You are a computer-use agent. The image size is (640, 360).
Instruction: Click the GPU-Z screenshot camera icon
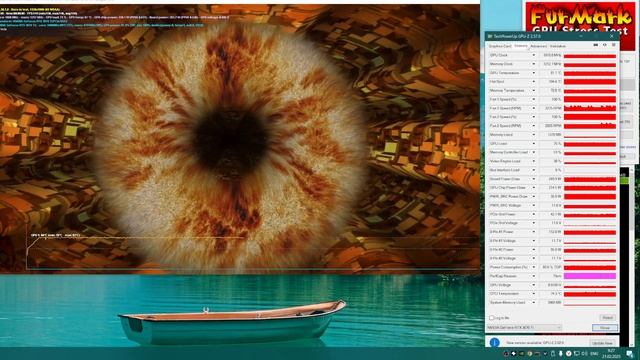[596, 45]
